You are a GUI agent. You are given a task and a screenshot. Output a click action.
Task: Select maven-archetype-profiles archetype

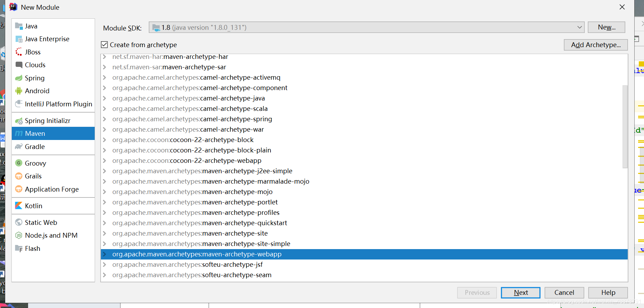coord(364,213)
